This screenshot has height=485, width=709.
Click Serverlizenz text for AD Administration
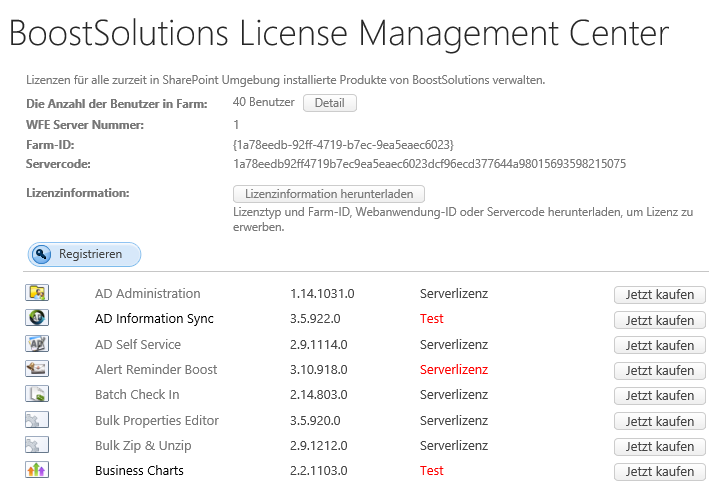(454, 294)
